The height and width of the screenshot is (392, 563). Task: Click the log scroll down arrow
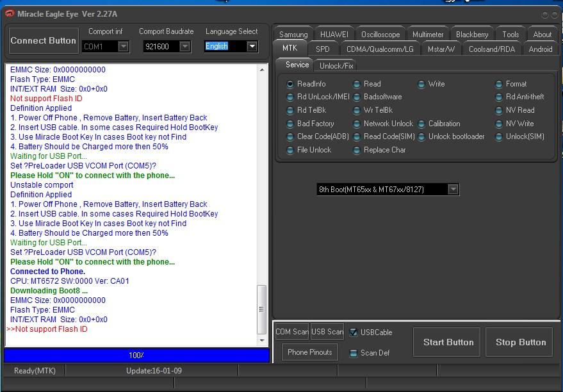point(262,340)
